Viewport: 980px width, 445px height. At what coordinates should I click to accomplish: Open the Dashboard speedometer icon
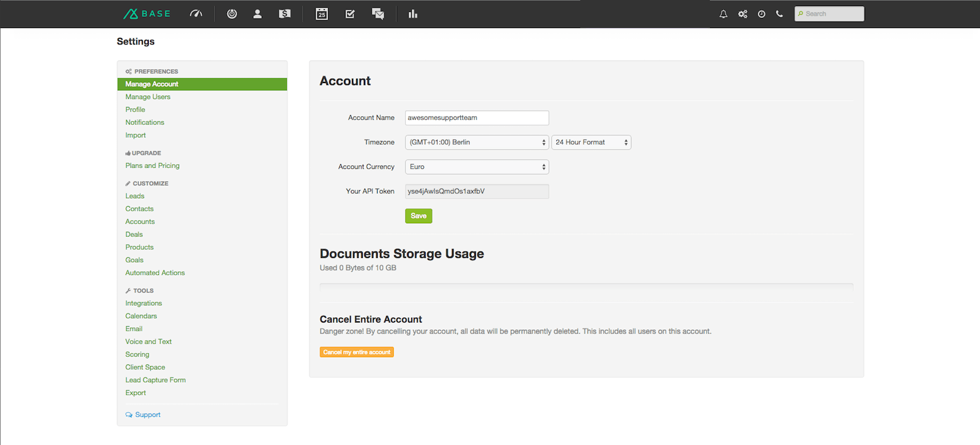(x=196, y=14)
